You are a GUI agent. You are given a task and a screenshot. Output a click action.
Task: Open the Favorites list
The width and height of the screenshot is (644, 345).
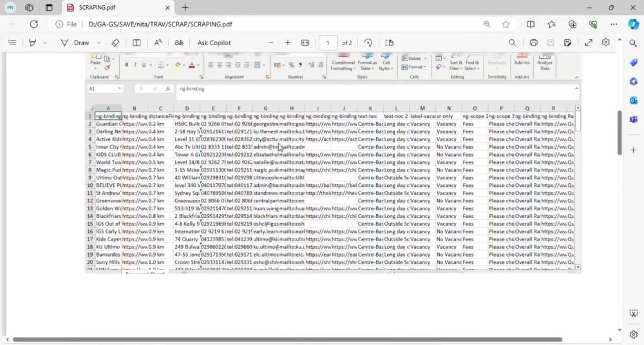(x=552, y=25)
